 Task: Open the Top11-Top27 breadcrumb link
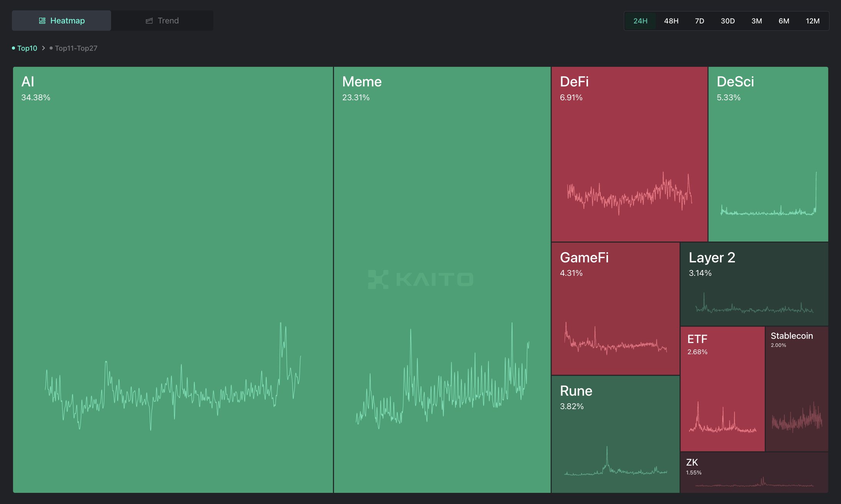pos(76,48)
